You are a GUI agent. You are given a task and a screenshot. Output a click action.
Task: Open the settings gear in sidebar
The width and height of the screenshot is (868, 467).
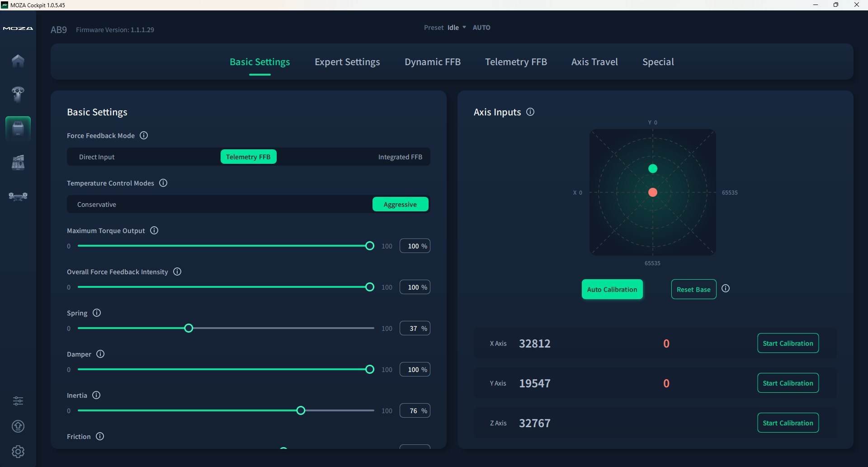18,452
